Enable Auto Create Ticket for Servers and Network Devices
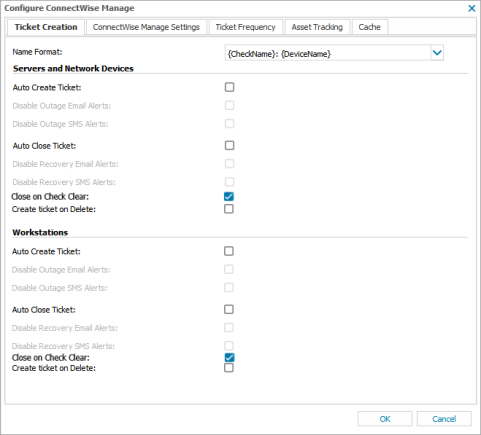 pos(229,87)
